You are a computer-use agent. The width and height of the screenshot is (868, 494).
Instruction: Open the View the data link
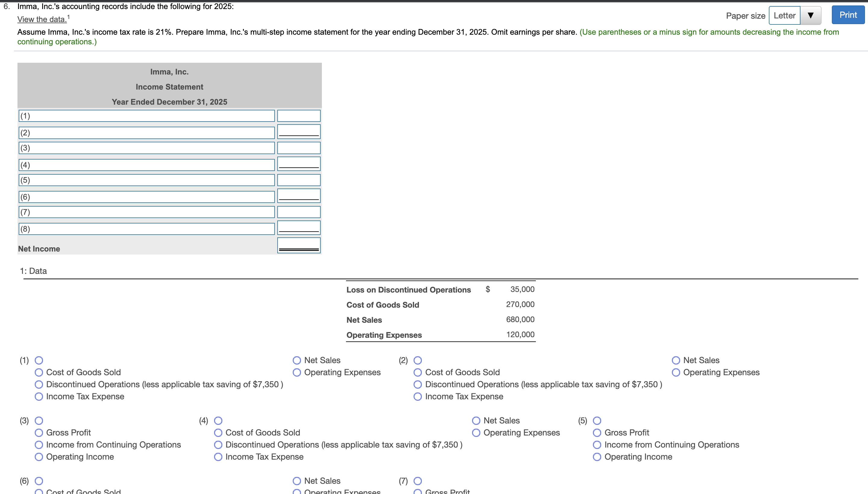point(42,19)
